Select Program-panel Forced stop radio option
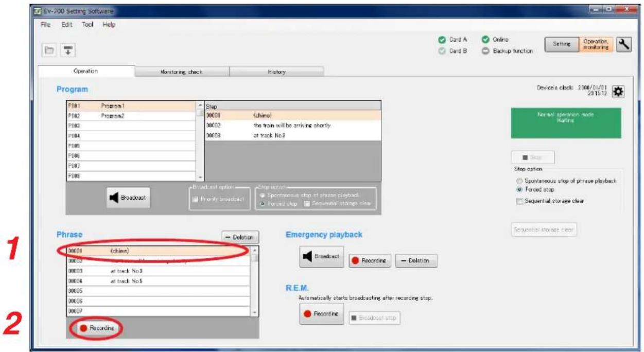Viewport: 644px width, 352px height. point(263,204)
